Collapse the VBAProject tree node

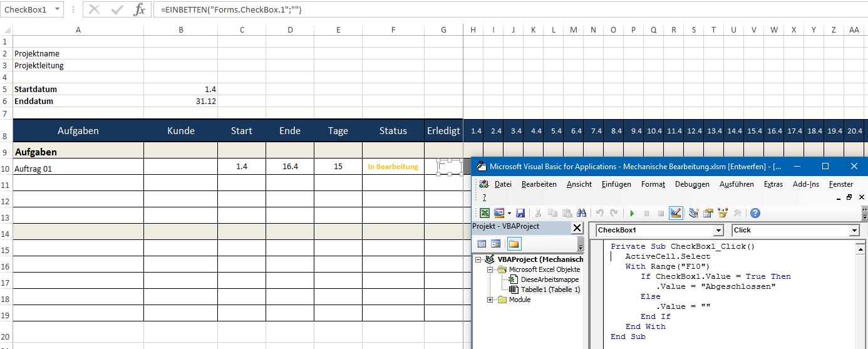click(x=478, y=259)
